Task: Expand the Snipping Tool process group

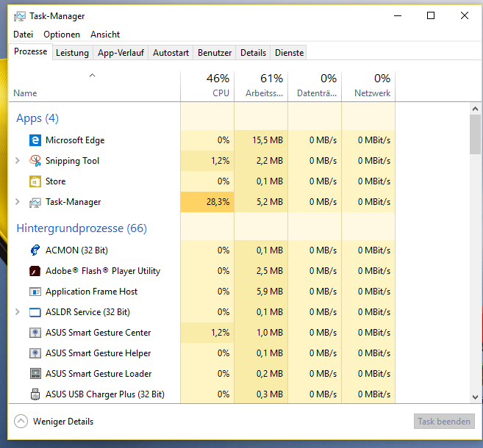Action: tap(18, 161)
